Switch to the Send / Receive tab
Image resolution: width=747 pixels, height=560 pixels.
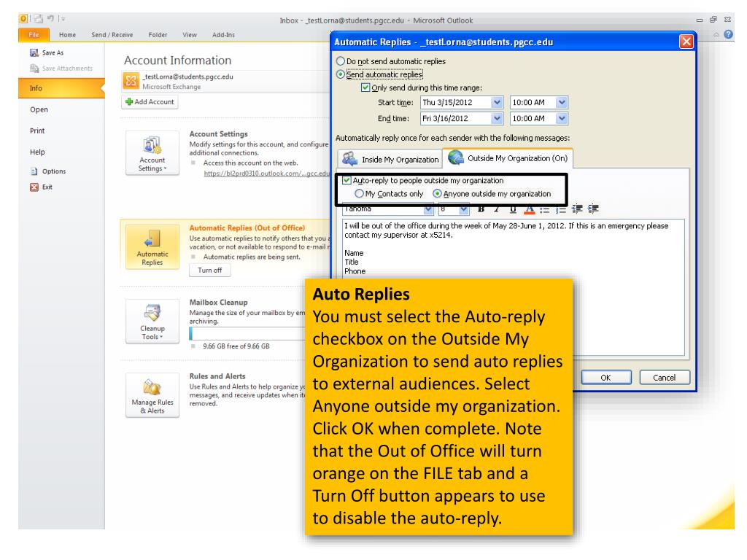click(112, 35)
